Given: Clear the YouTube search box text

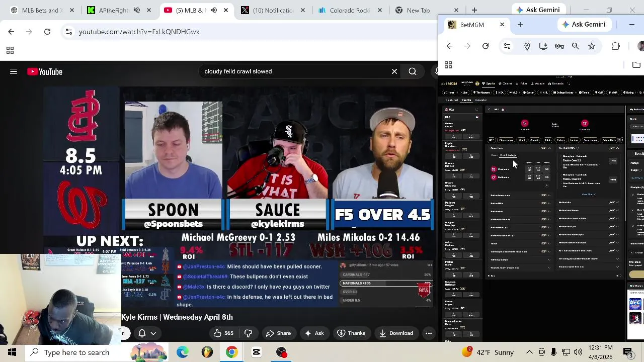Looking at the screenshot, I should click(x=394, y=71).
